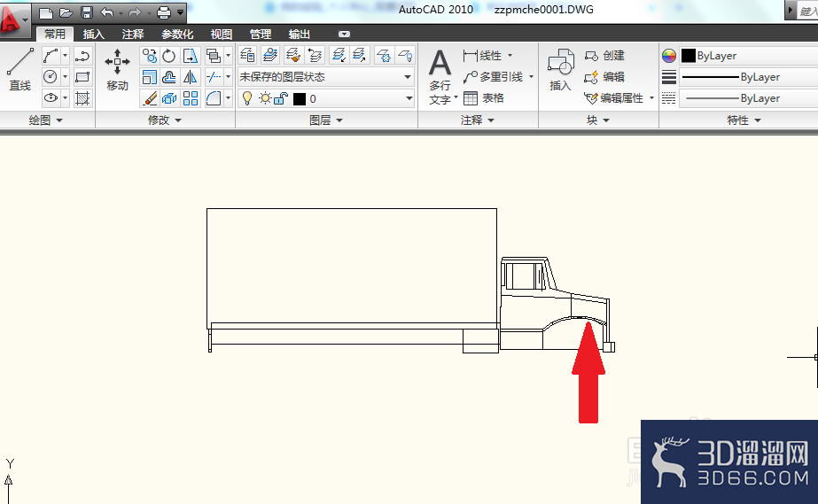
Task: Click the 插入 block insert icon
Action: coord(560,70)
